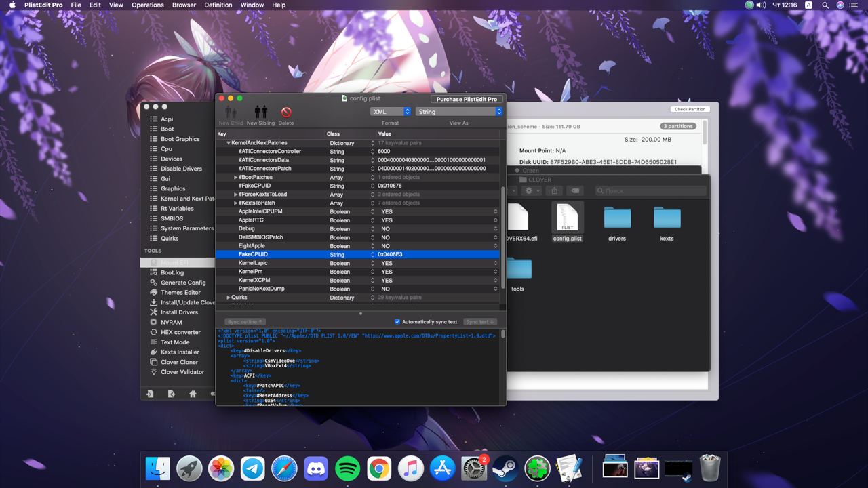The image size is (868, 488).
Task: Expand Quirks dictionary row in plist
Action: 228,298
